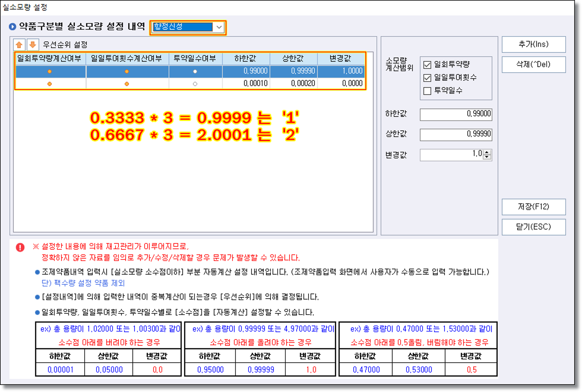Uncheck the 일회투약량 checkbox
Image resolution: width=582 pixels, height=392 pixels.
coord(427,65)
